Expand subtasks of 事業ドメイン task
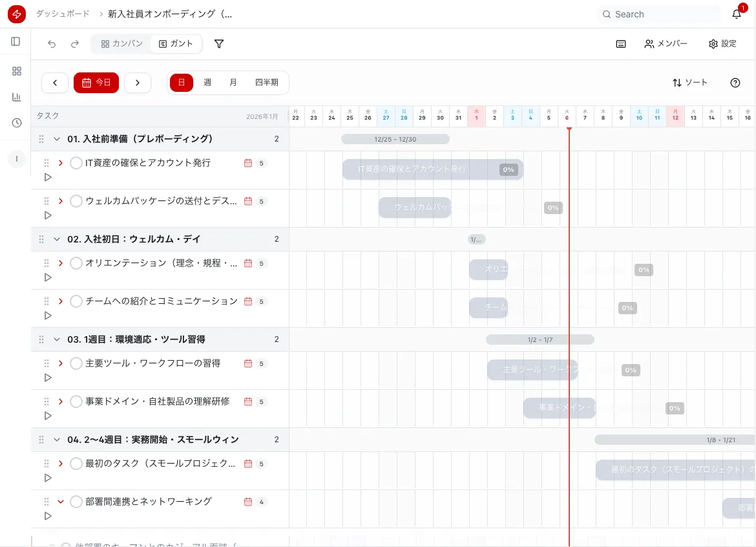The height and width of the screenshot is (547, 756). (x=61, y=402)
